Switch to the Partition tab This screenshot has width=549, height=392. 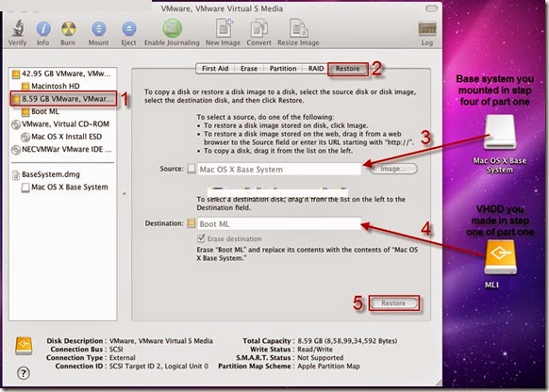(283, 69)
